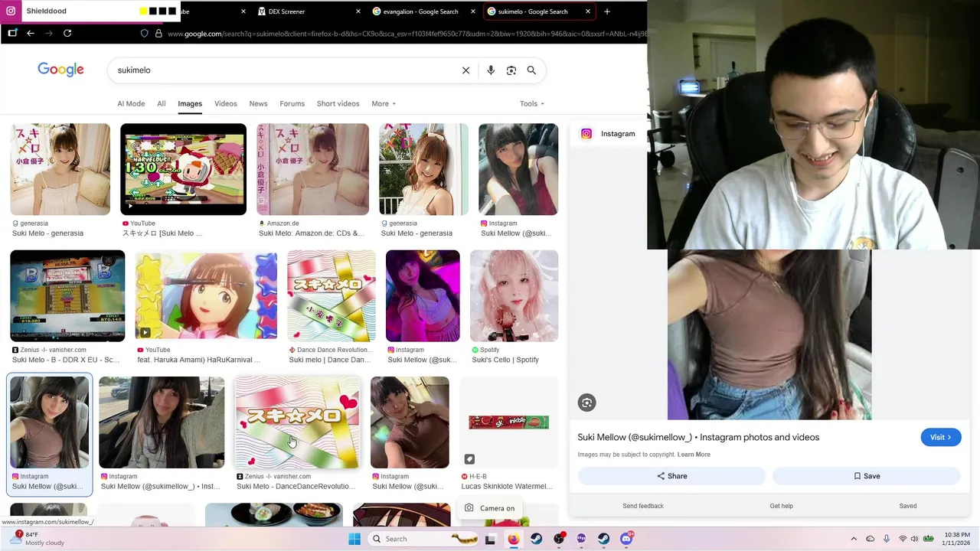This screenshot has height=551, width=980.
Task: Select the Images tab
Action: pyautogui.click(x=190, y=103)
